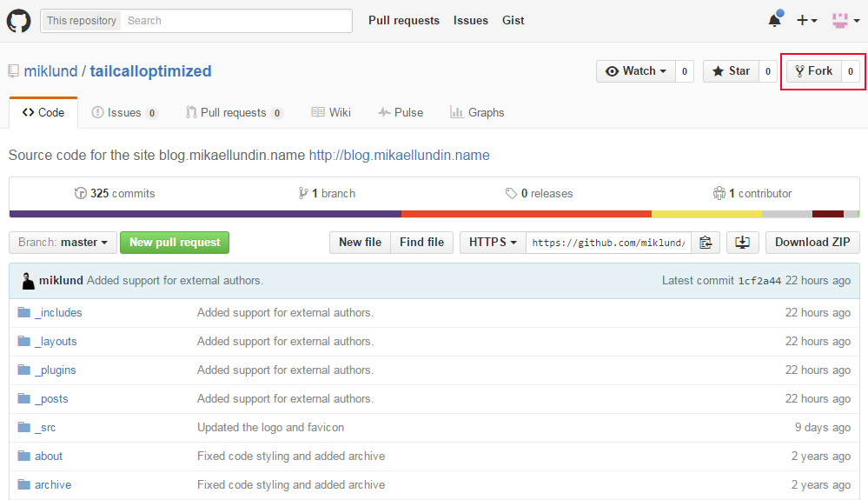Open the Graphs tab
This screenshot has height=500, width=868.
(x=477, y=113)
